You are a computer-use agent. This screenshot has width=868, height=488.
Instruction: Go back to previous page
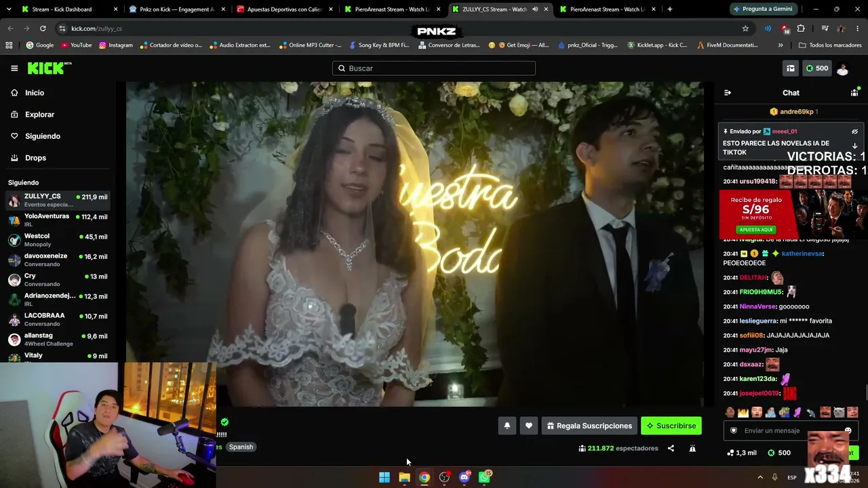[10, 28]
